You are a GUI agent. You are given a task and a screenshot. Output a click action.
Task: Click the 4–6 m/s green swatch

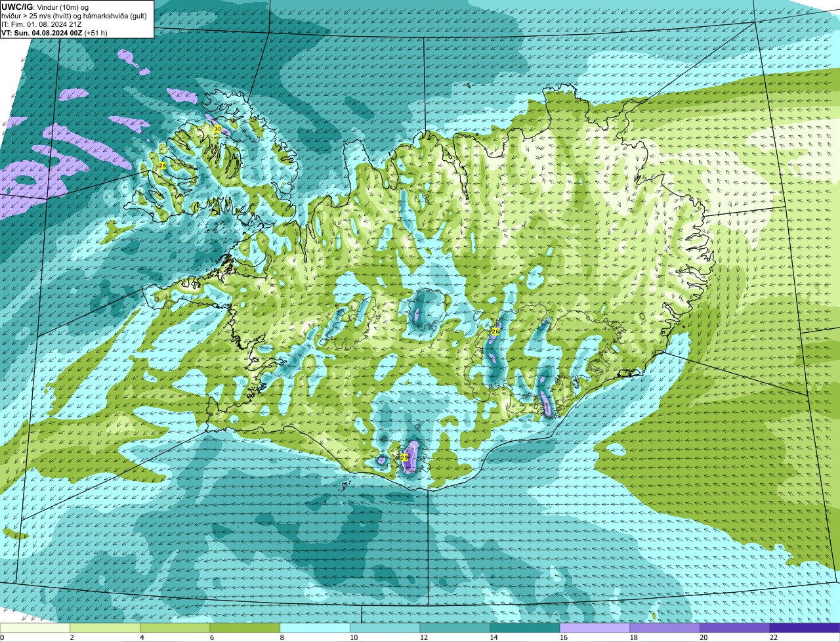pyautogui.click(x=175, y=628)
